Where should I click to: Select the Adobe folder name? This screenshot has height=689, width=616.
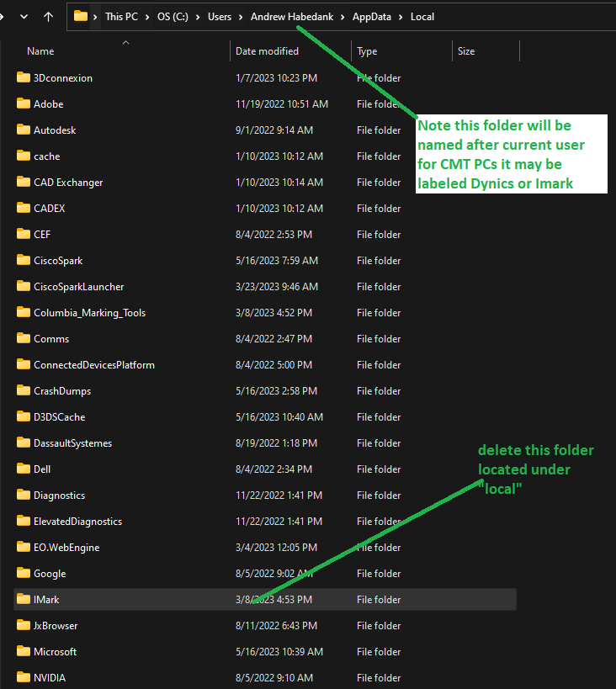[x=48, y=104]
